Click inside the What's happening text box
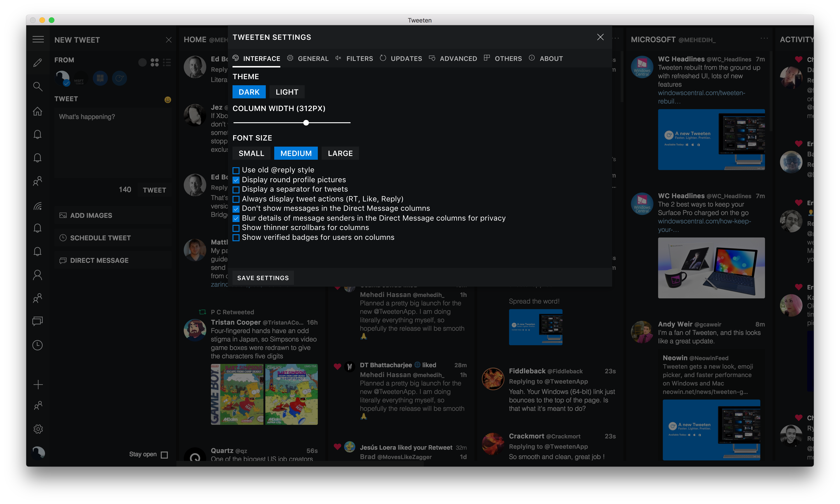840x504 pixels. pyautogui.click(x=113, y=143)
